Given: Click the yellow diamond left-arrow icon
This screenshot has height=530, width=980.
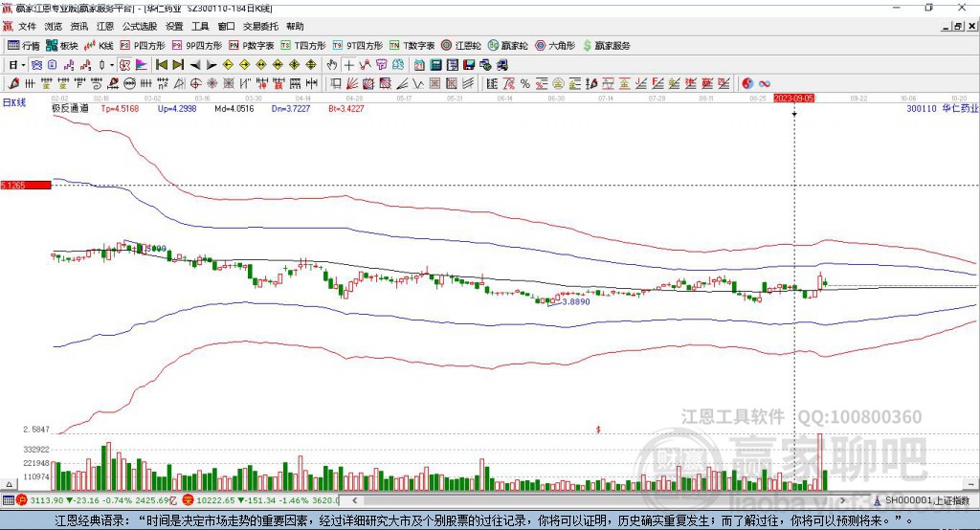Looking at the screenshot, I should coord(228,65).
